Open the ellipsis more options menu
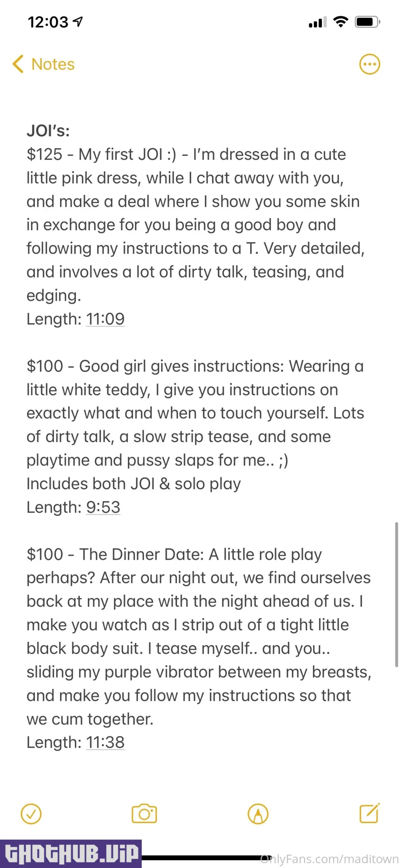401x868 pixels. point(369,64)
